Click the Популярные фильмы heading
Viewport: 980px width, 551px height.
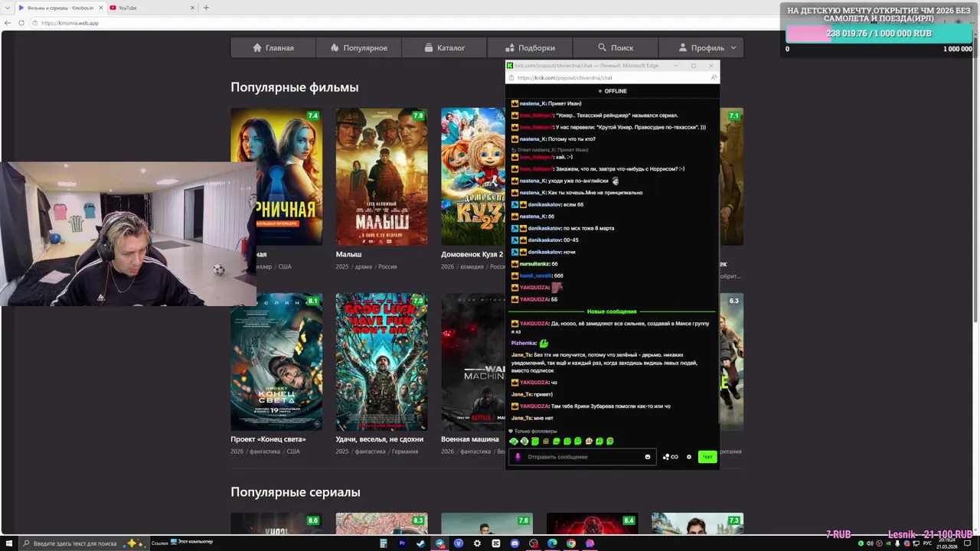point(294,87)
